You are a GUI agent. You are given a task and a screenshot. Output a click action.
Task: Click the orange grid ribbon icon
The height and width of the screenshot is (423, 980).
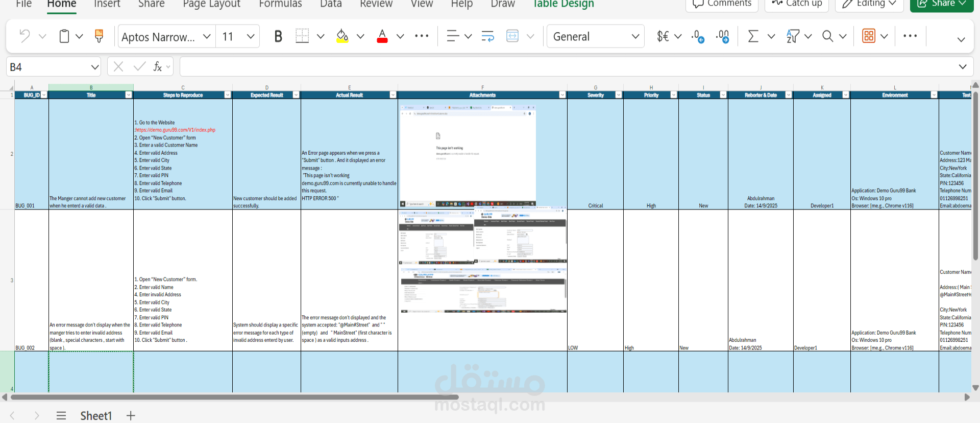869,36
